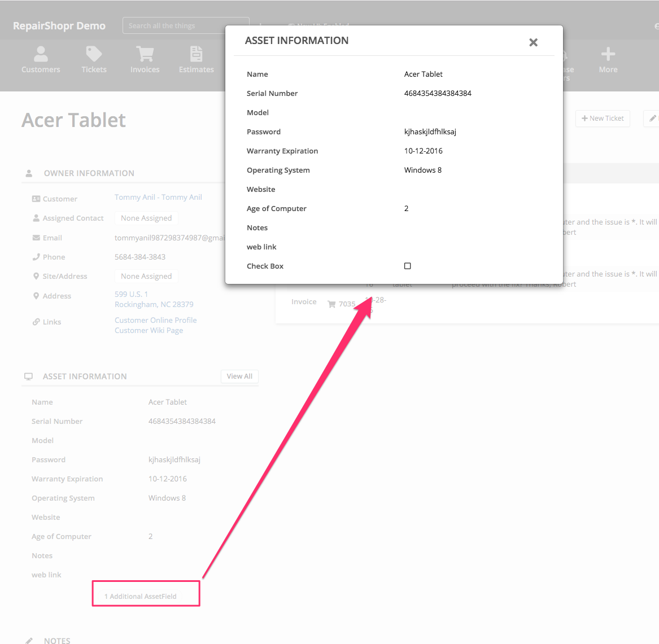Open Customer Online Profile link
This screenshot has height=644, width=659.
156,320
